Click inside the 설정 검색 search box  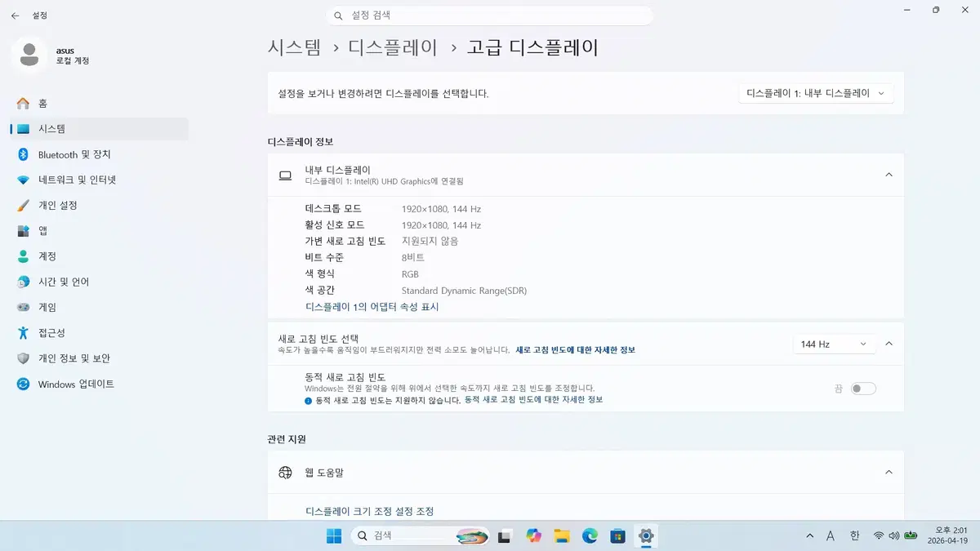coord(490,15)
